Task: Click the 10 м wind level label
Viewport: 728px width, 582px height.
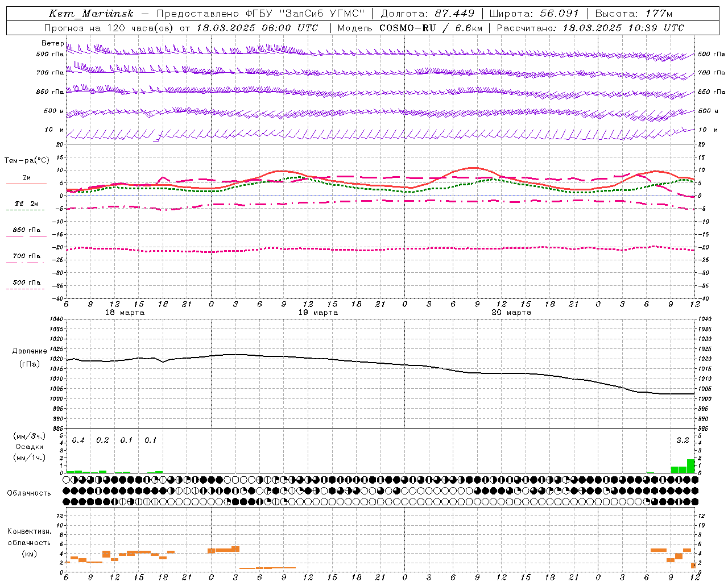Action: [x=54, y=130]
